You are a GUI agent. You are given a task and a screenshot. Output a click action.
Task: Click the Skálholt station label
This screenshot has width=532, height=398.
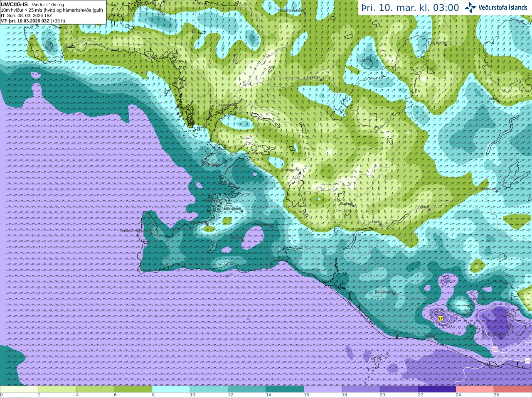(346, 204)
